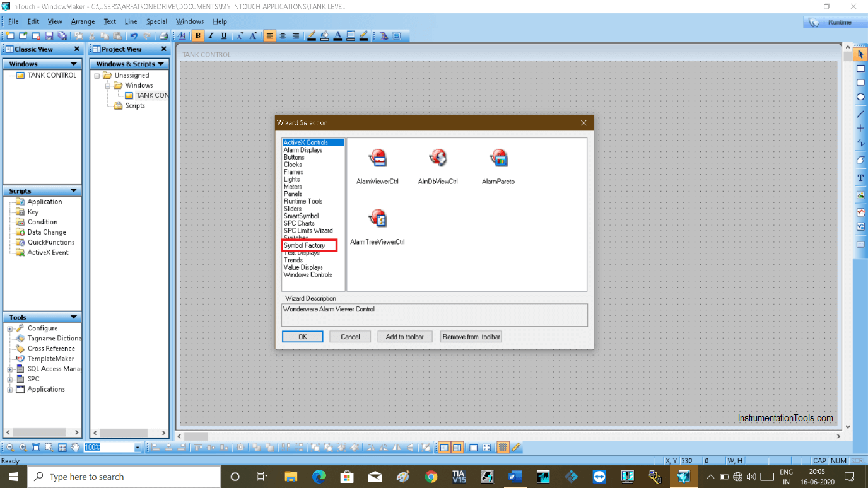The width and height of the screenshot is (868, 488).
Task: Expand the SPC tools node
Action: coord(10,380)
